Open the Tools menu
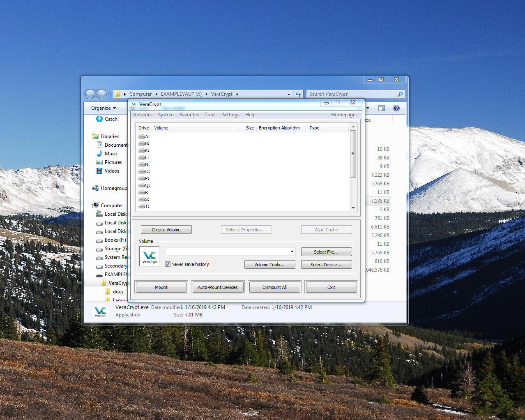The image size is (525, 420). [x=211, y=115]
